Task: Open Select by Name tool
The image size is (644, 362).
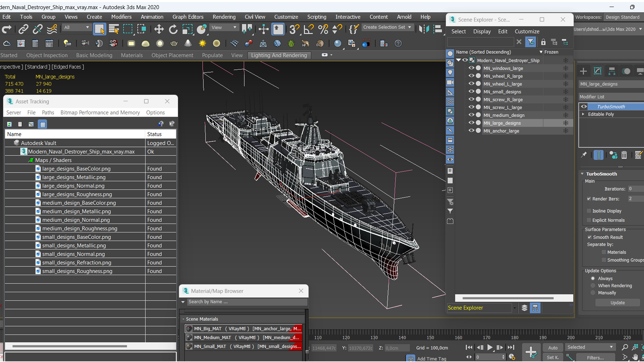Action: point(114,29)
